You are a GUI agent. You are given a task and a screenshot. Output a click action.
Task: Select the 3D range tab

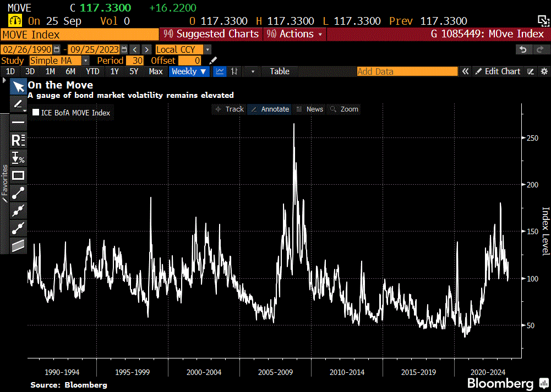(x=30, y=71)
